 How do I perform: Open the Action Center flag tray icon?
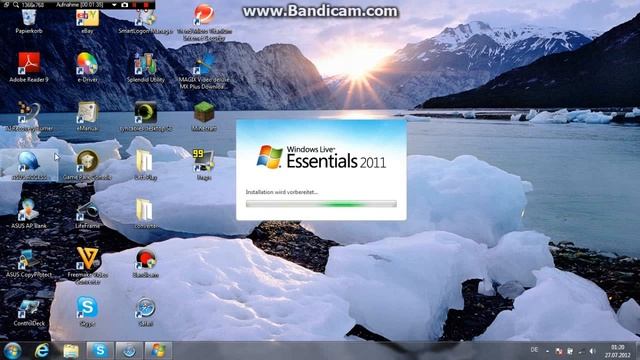(559, 351)
